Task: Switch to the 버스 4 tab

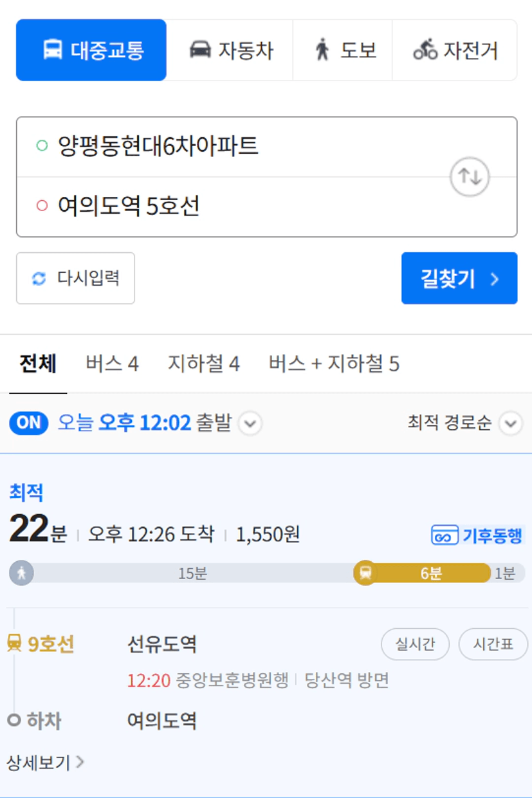Action: [x=112, y=364]
